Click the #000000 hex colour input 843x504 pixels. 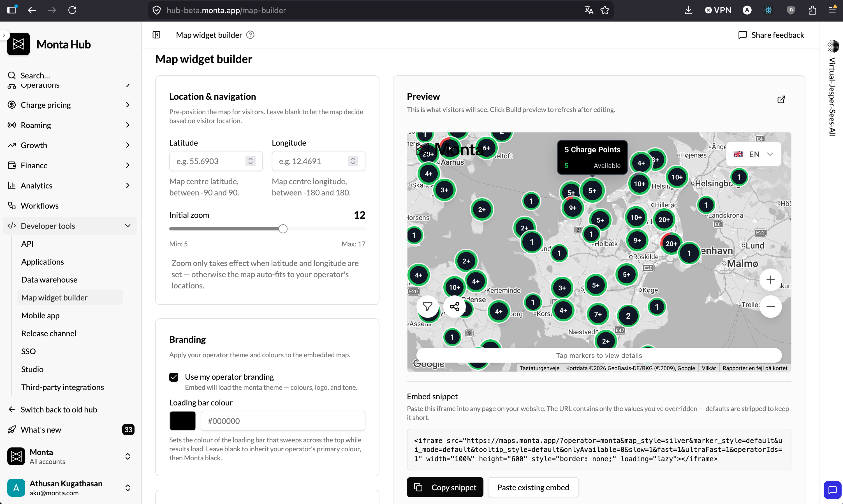pyautogui.click(x=283, y=421)
